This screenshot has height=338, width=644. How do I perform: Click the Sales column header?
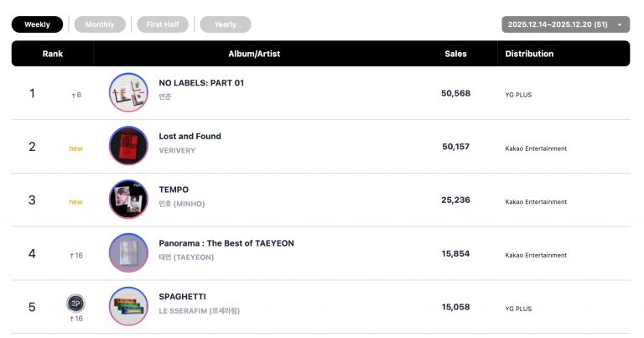click(455, 54)
